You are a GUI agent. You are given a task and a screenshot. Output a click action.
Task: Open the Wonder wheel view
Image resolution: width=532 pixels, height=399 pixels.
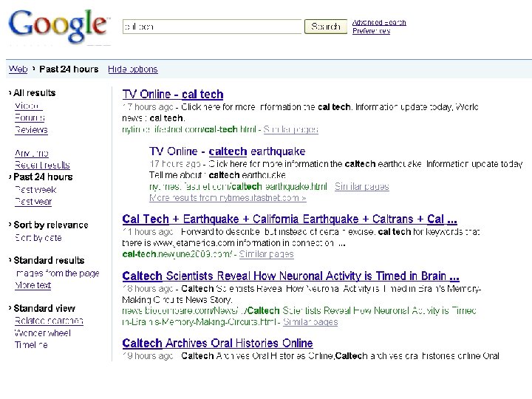(x=43, y=333)
